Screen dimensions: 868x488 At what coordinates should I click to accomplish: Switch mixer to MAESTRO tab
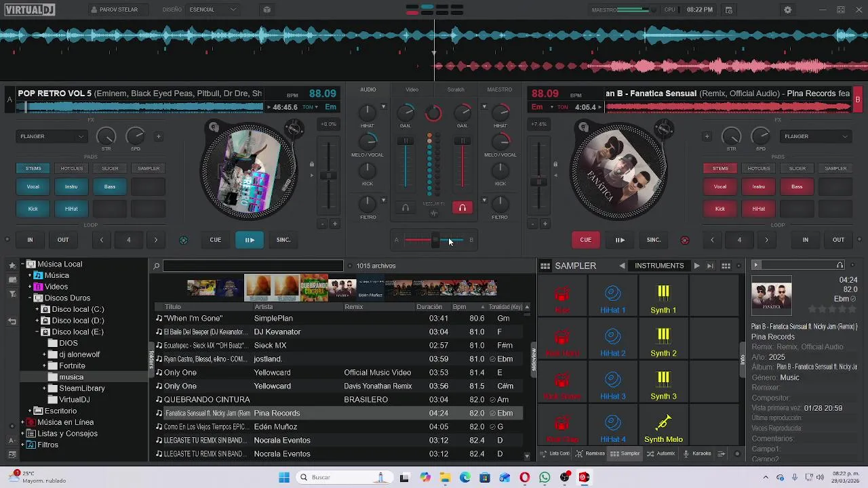[x=500, y=89]
